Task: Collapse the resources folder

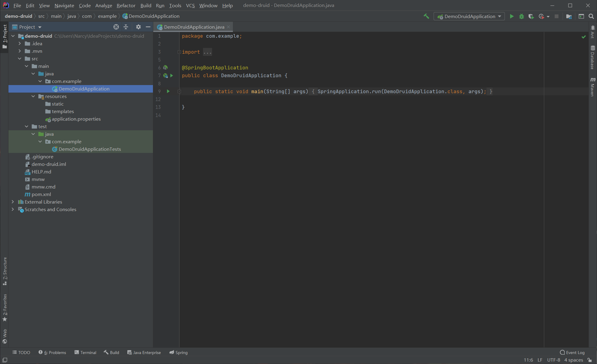Action: pyautogui.click(x=33, y=96)
